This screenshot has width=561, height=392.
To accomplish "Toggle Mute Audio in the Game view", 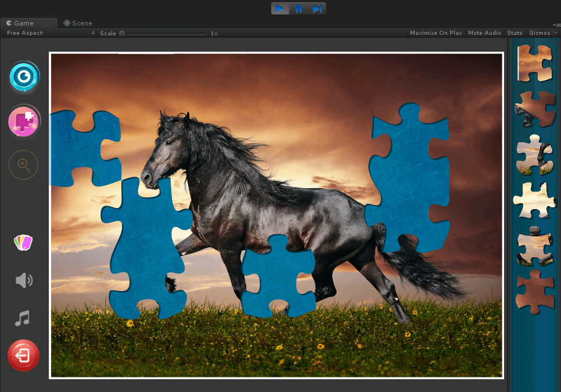I will pyautogui.click(x=484, y=33).
